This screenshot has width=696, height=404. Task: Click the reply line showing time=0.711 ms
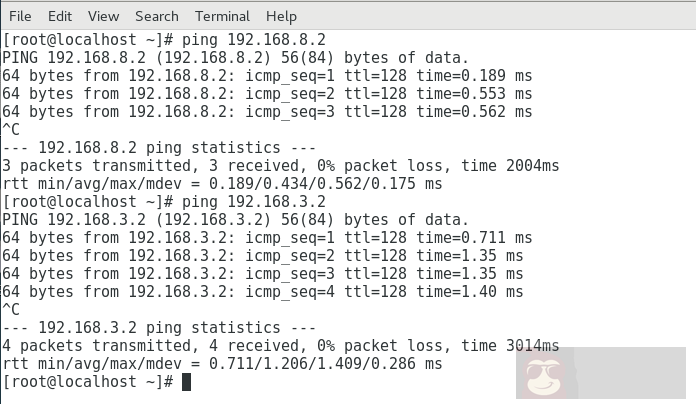point(267,238)
